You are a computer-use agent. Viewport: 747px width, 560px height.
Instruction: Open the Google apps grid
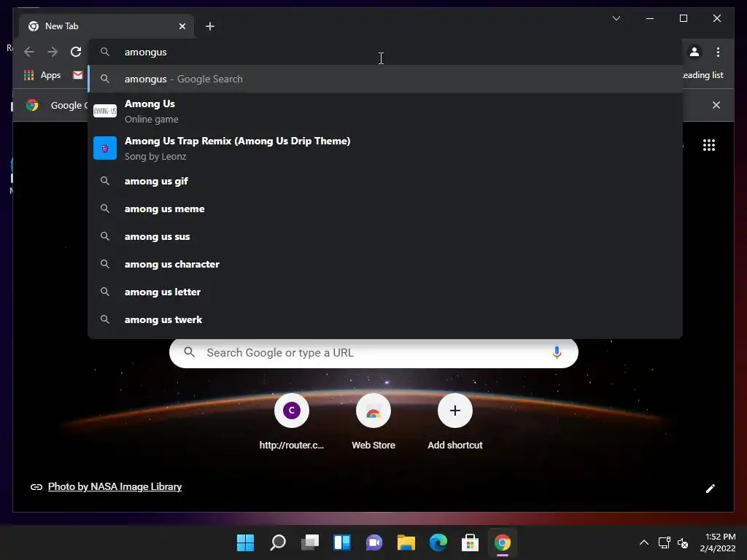(709, 145)
